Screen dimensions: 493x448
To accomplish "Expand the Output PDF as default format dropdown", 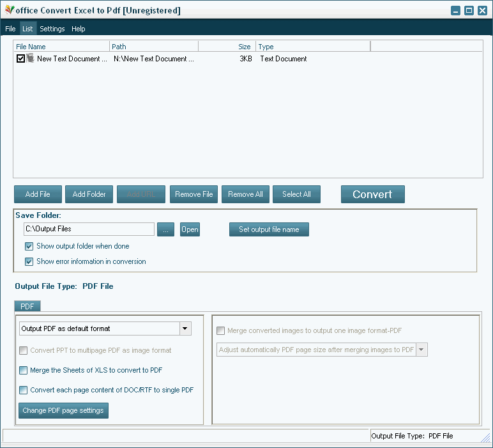I will tap(185, 328).
